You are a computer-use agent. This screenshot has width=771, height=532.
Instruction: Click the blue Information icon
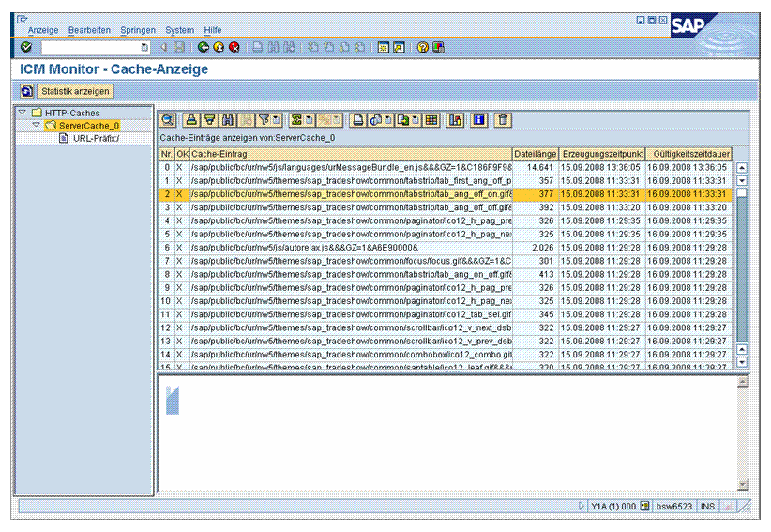tap(479, 120)
